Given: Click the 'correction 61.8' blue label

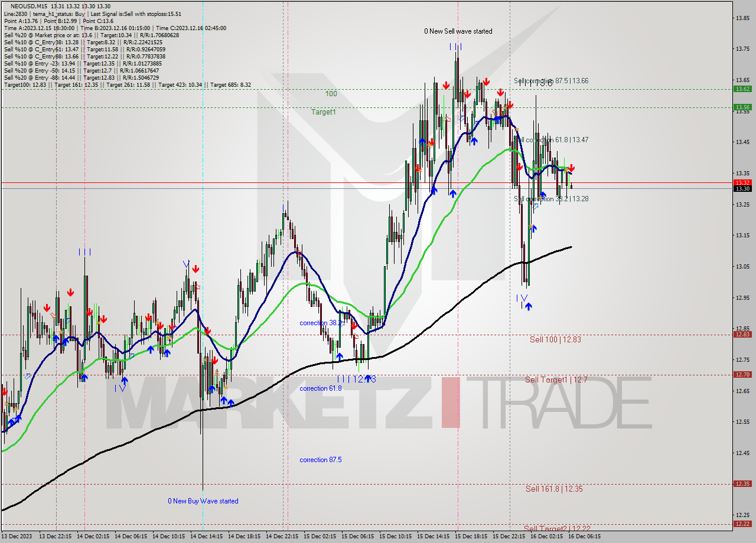Looking at the screenshot, I should point(321,388).
